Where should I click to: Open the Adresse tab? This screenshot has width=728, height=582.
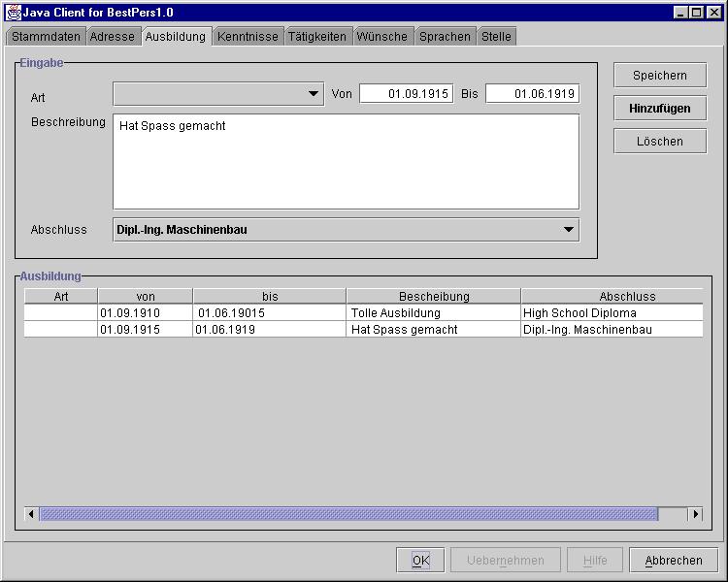pos(113,37)
